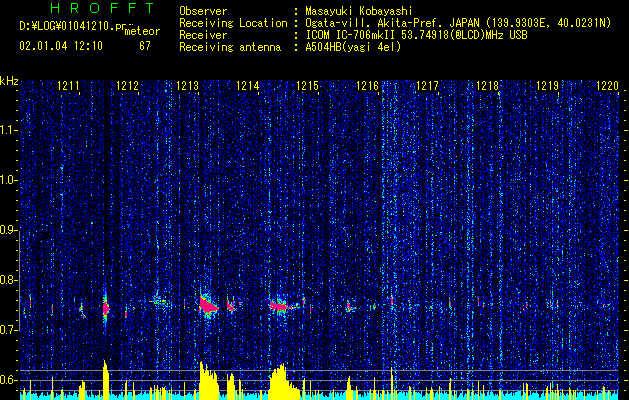This screenshot has height=400, width=629.
Task: Click the 1.0 kHz frequency axis label
Action: [9, 180]
